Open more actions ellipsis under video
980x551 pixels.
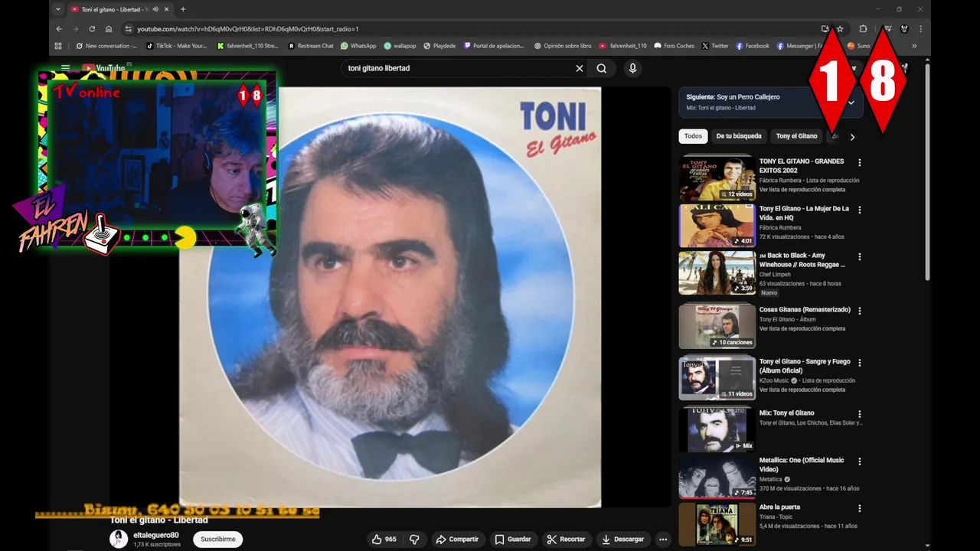tap(663, 540)
